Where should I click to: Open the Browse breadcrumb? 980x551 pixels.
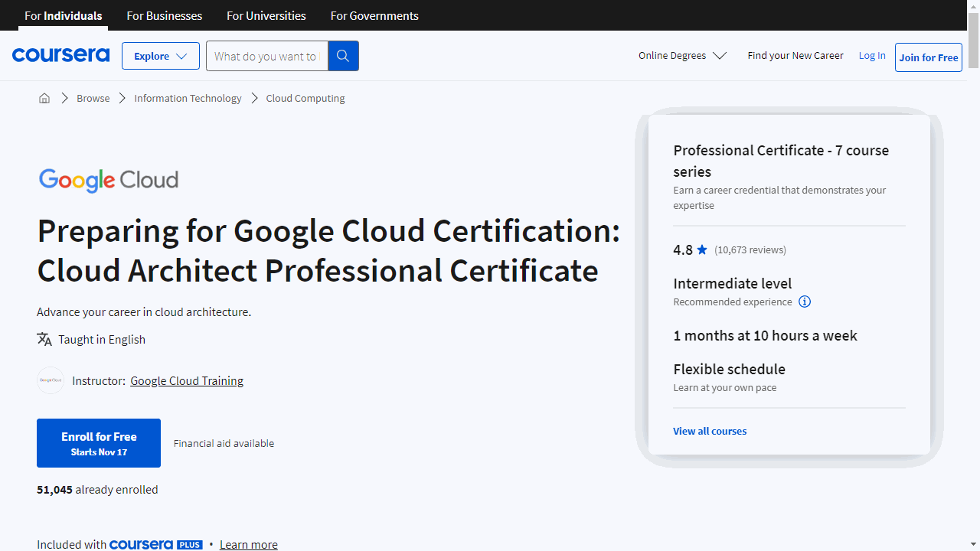click(x=93, y=98)
